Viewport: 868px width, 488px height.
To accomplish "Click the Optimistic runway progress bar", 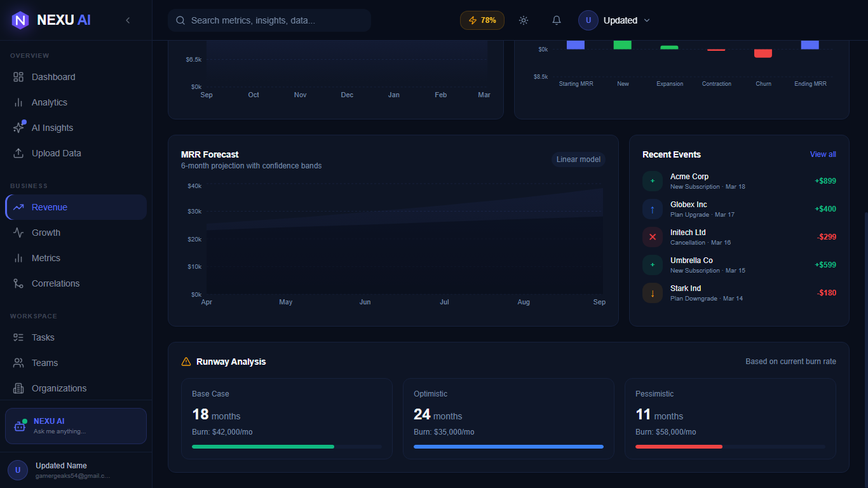I will tap(508, 447).
